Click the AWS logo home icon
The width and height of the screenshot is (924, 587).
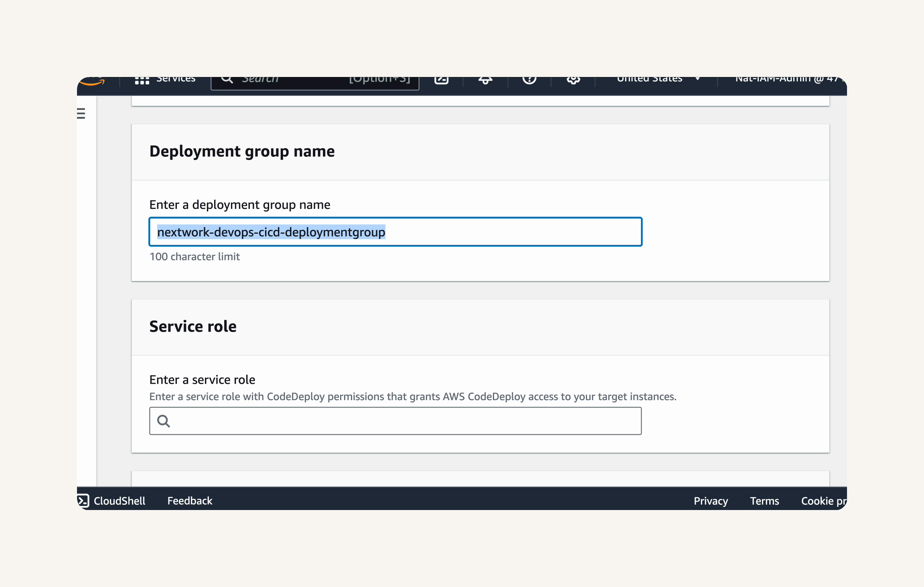point(92,81)
